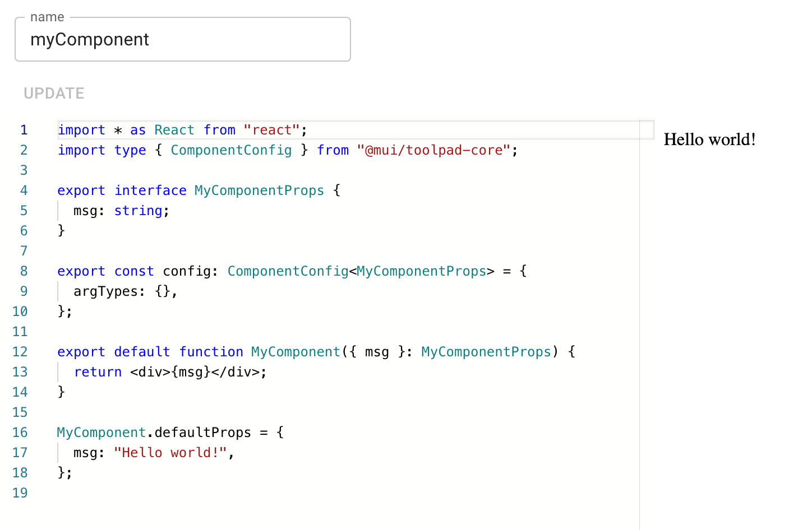Click defaultProps on line 16

202,433
